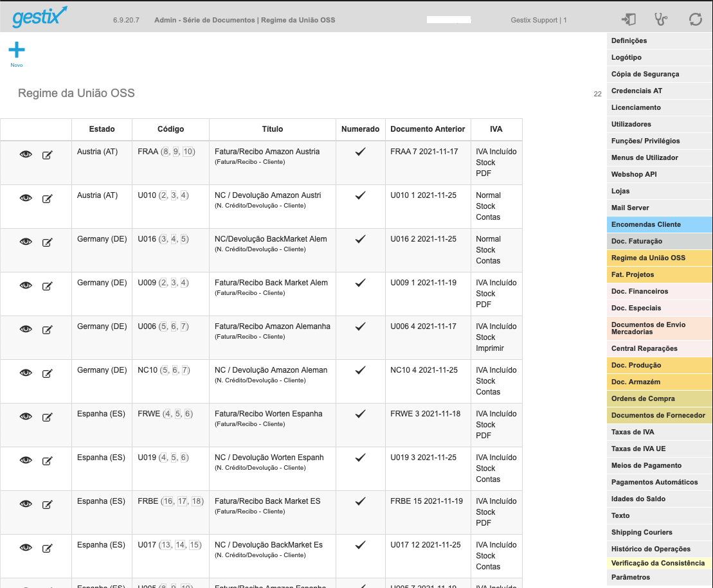713x588 pixels.
Task: Click the logout door icon in header
Action: click(x=628, y=19)
